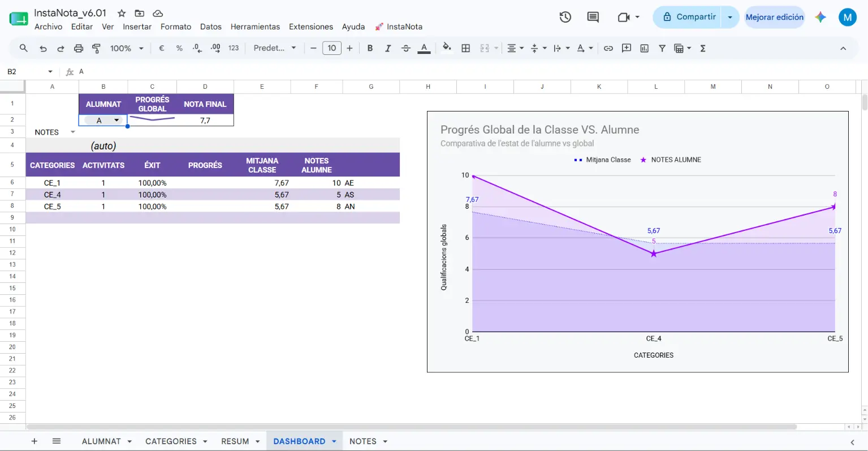
Task: Open text rotation dropdown
Action: pos(585,48)
